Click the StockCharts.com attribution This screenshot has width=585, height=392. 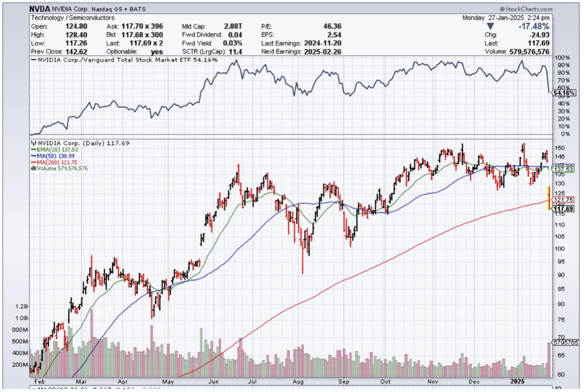click(526, 9)
